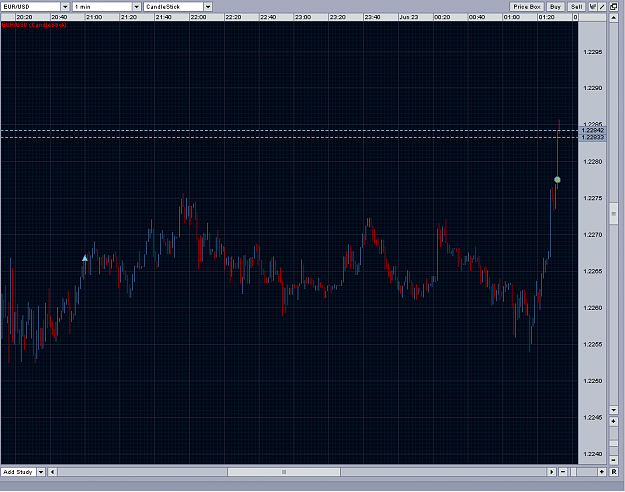Detach the chart into a separate window

(613, 6)
